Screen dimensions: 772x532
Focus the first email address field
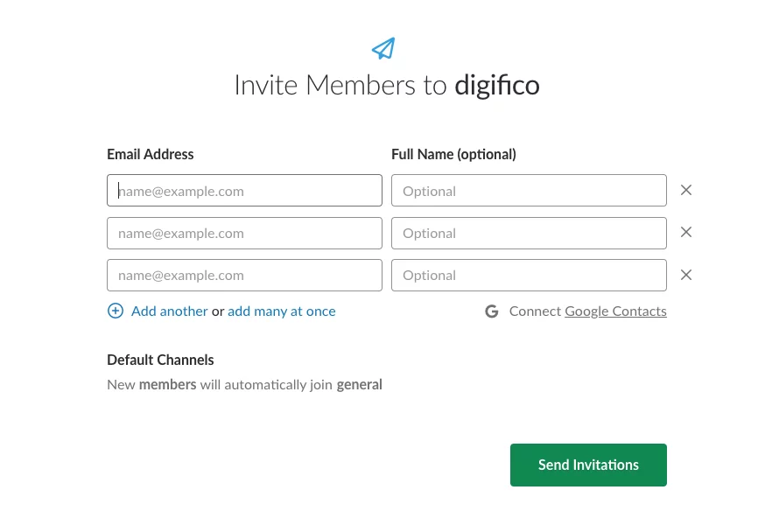pos(244,191)
